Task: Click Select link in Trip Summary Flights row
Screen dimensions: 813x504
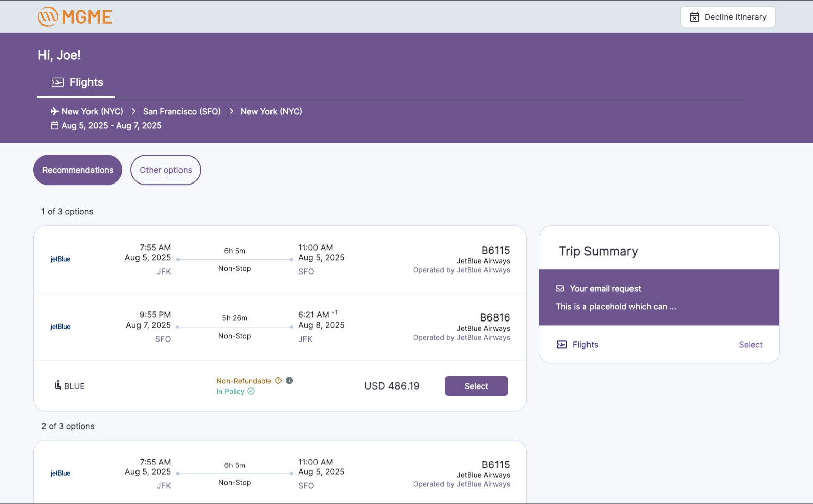Action: point(750,344)
